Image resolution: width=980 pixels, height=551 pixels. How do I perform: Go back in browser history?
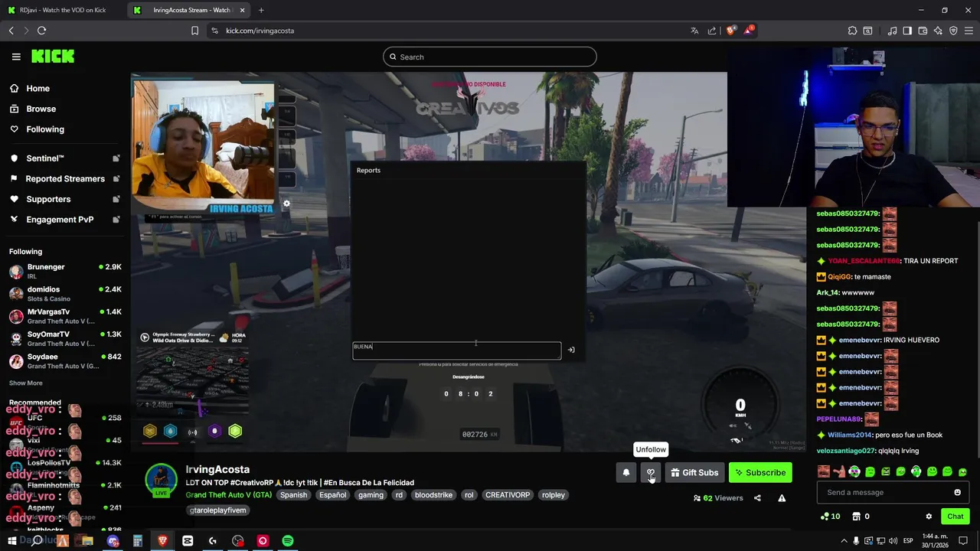coord(11,31)
